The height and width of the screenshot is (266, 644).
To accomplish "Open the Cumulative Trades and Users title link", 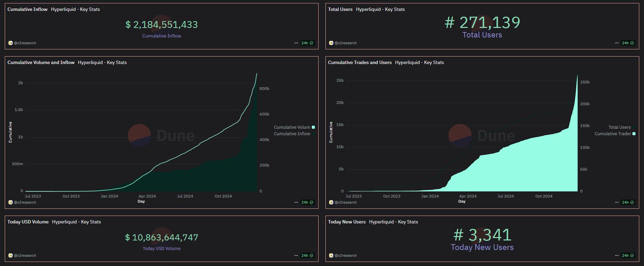I will click(360, 62).
